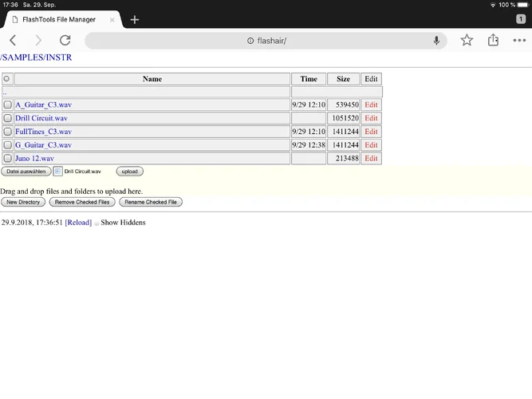Click the battery indicator in status bar
532x399 pixels.
(x=522, y=5)
